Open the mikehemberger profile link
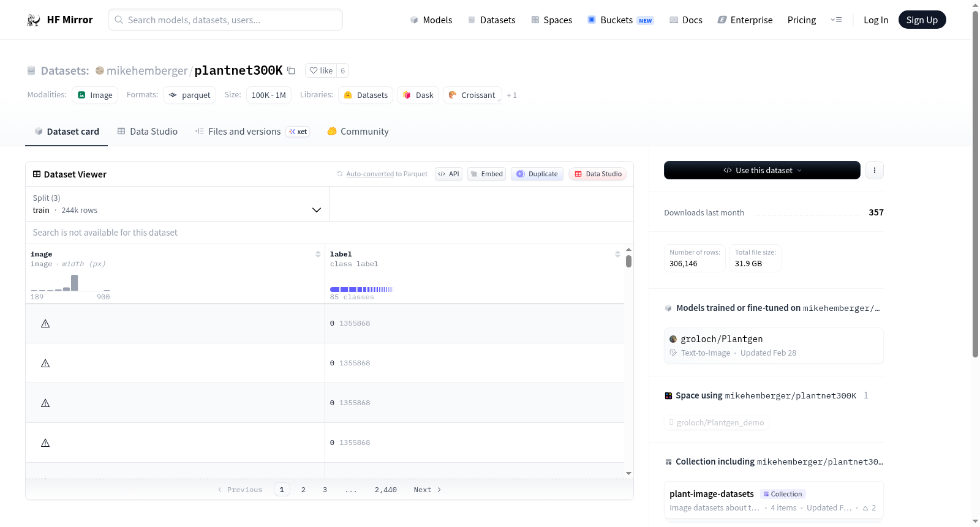 point(147,70)
